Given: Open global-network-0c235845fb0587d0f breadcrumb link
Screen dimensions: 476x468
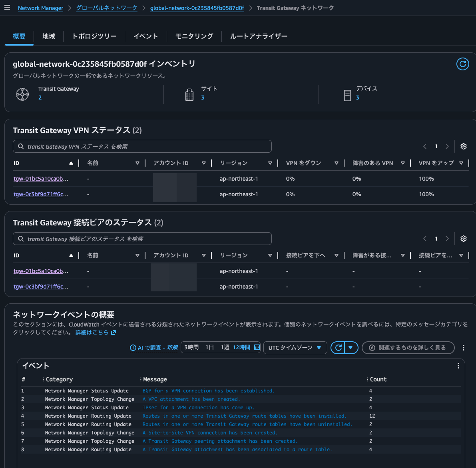Looking at the screenshot, I should [x=197, y=8].
